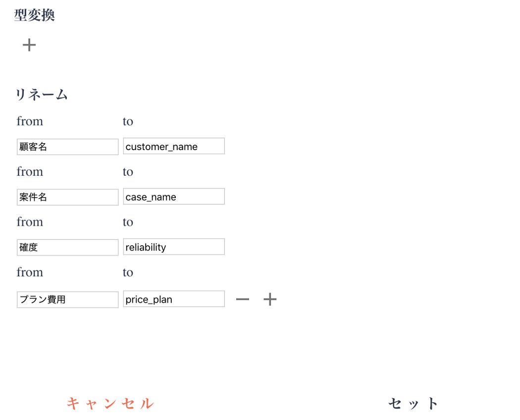Focus the reliability to input
Image resolution: width=520 pixels, height=420 pixels.
[174, 247]
